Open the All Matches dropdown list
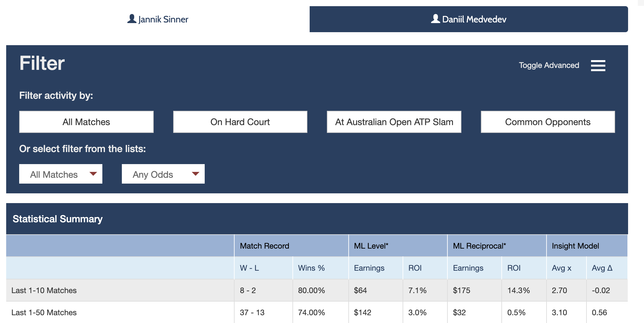This screenshot has height=323, width=644. click(x=61, y=174)
